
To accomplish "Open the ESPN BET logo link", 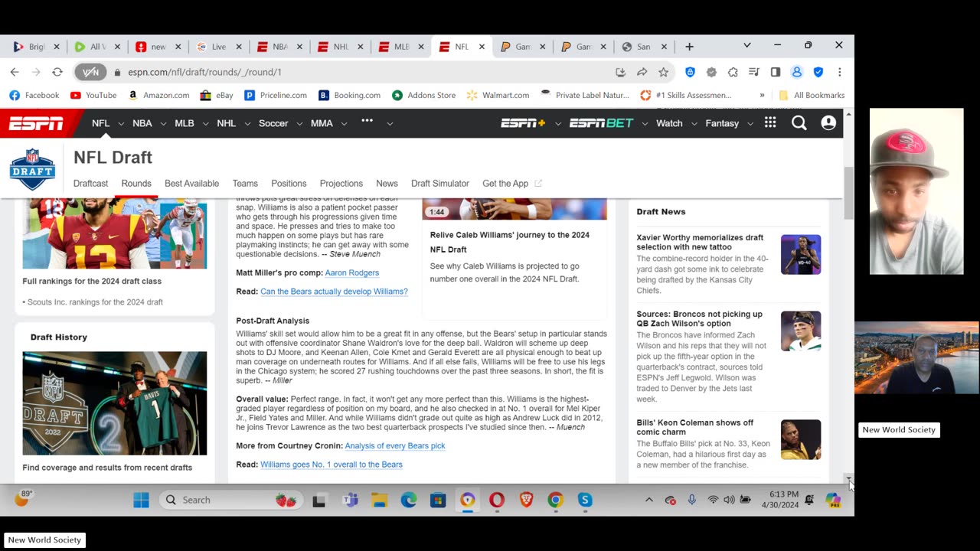I will click(x=602, y=123).
